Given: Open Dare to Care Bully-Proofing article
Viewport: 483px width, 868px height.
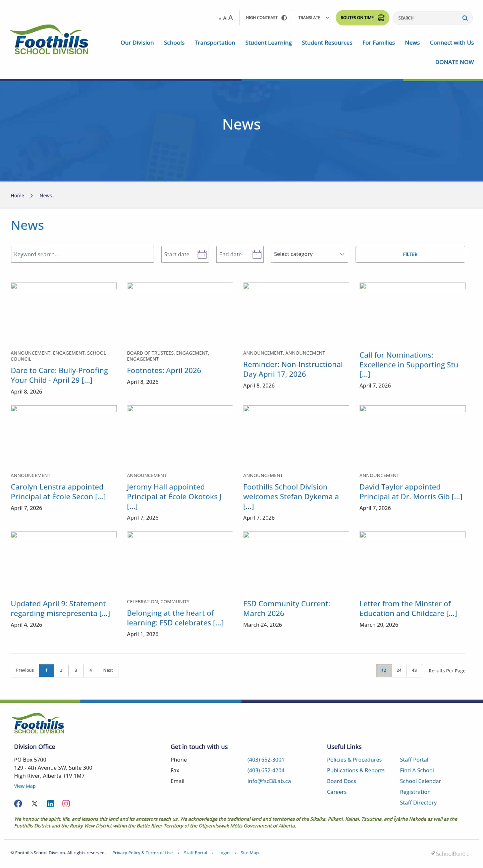Looking at the screenshot, I should 59,375.
